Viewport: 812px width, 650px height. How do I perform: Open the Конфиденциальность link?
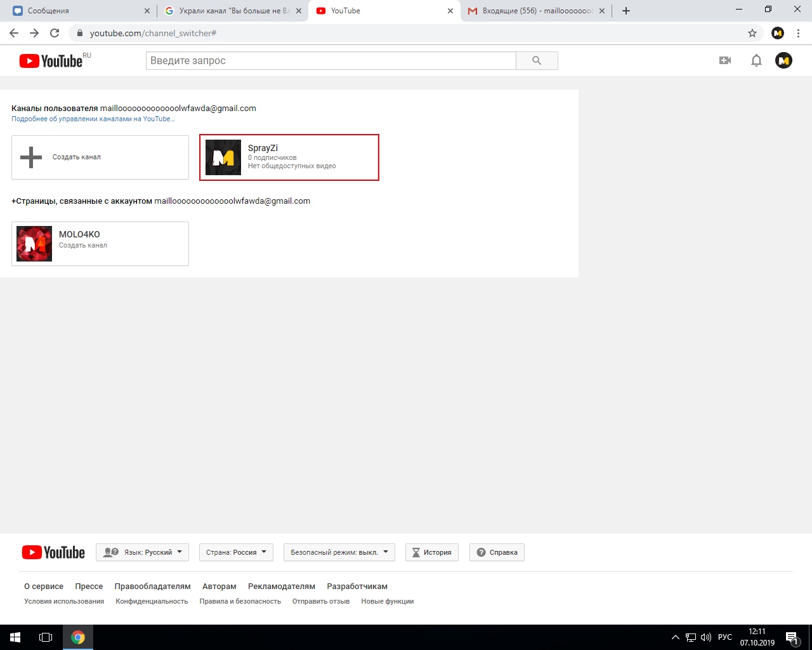click(x=152, y=601)
